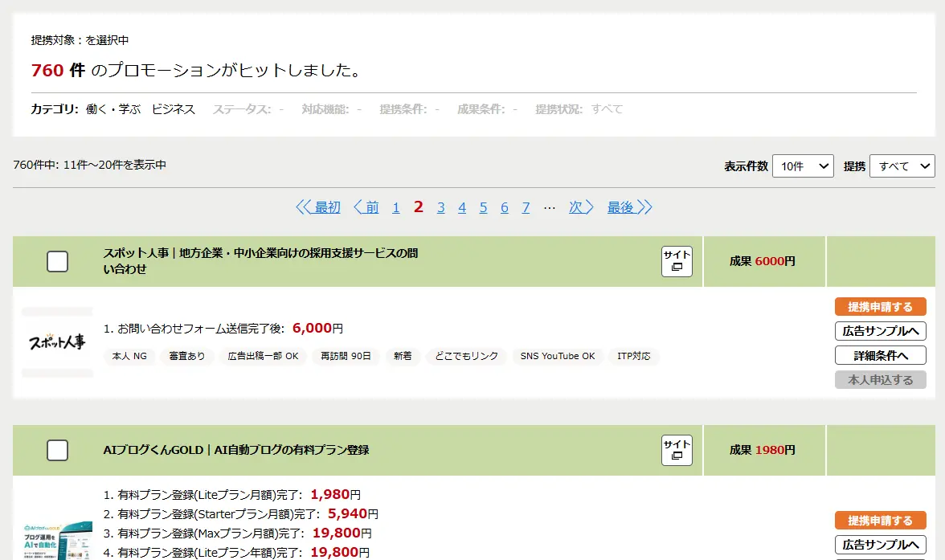Click the どこでもリンク tag
The image size is (945, 560).
tap(466, 356)
